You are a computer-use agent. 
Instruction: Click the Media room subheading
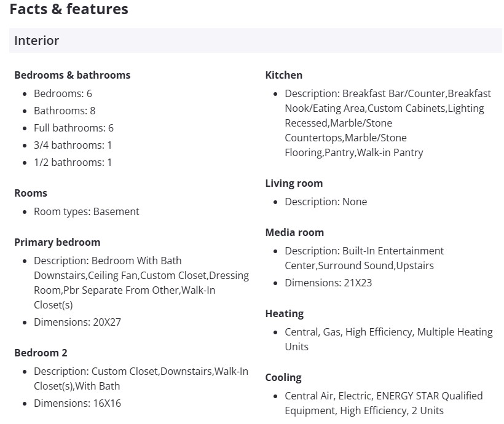tap(294, 232)
